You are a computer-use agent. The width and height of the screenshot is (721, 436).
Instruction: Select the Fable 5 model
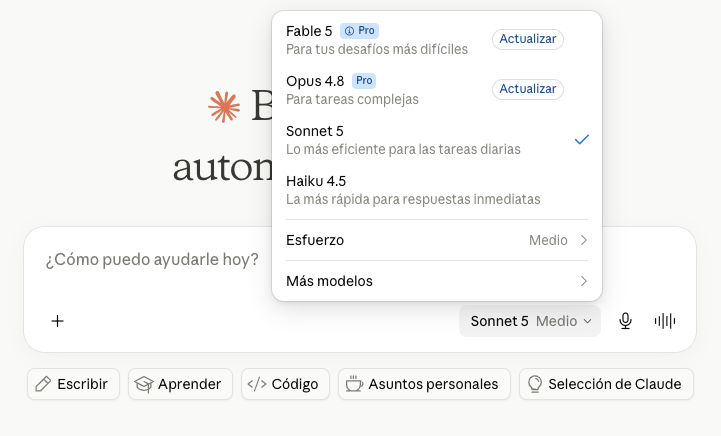437,40
